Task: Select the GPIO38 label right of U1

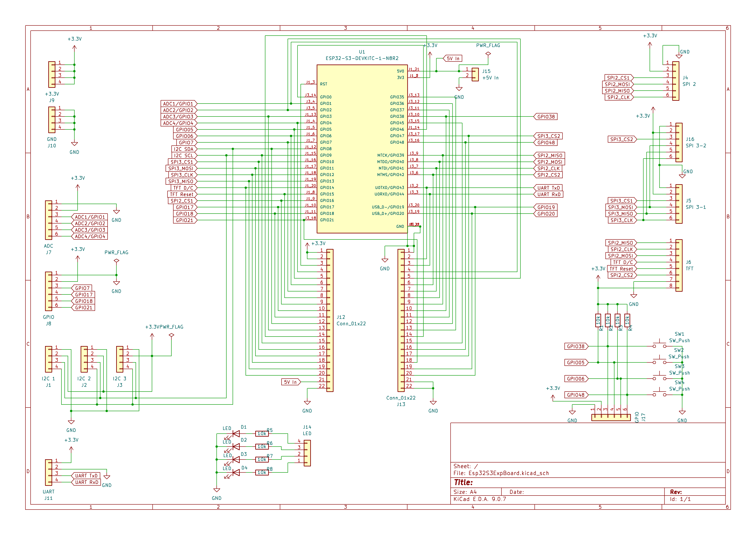Action: pos(545,117)
